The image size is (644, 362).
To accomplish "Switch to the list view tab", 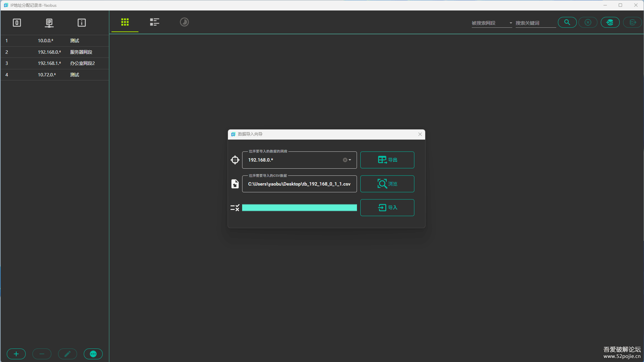I will point(155,22).
